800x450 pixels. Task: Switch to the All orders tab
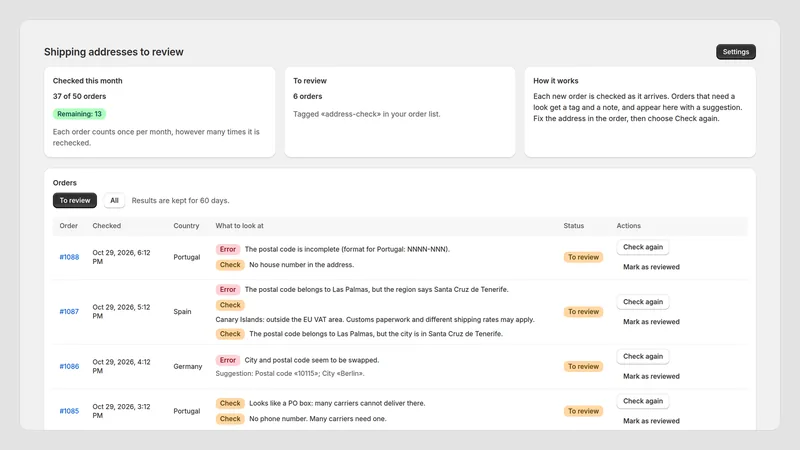[114, 201]
